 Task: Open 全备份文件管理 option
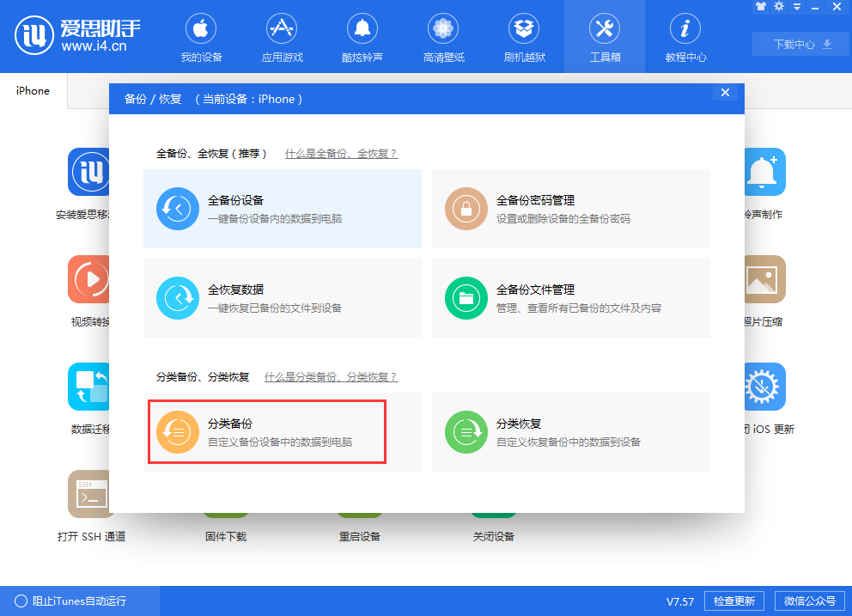[x=570, y=298]
